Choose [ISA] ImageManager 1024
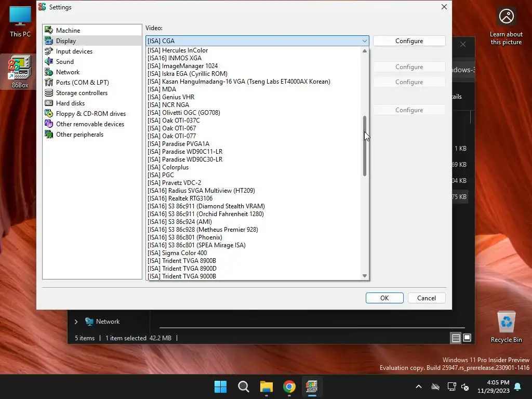The image size is (532, 399). pyautogui.click(x=254, y=66)
